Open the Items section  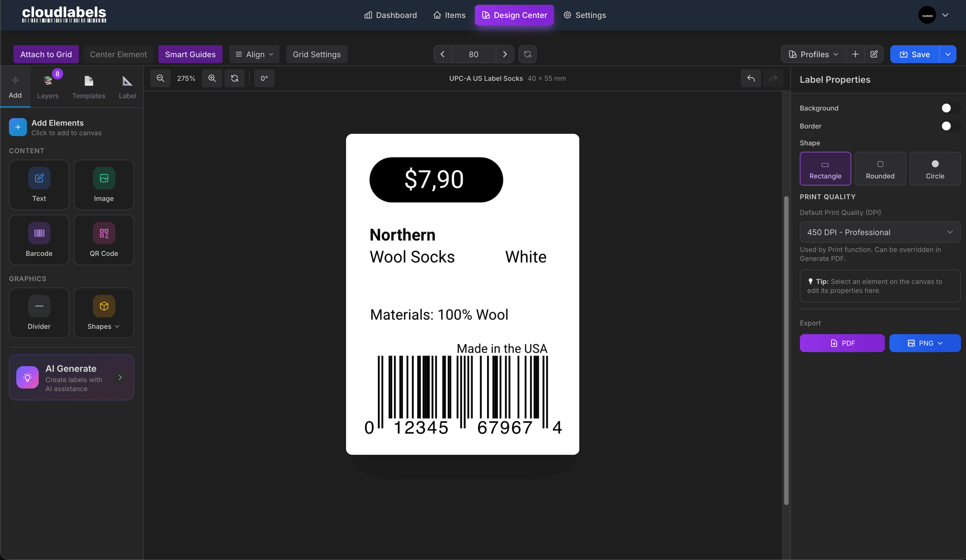[x=448, y=15]
